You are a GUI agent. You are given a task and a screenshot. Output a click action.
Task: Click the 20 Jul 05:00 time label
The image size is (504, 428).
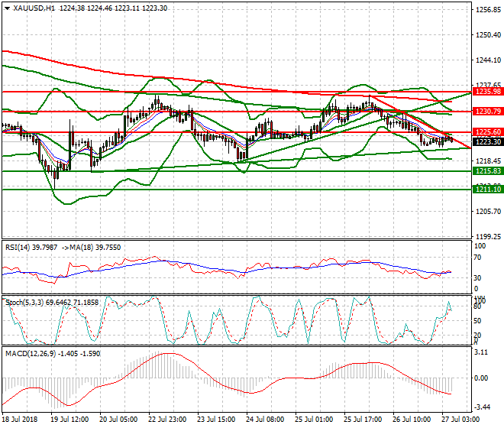pyautogui.click(x=118, y=420)
